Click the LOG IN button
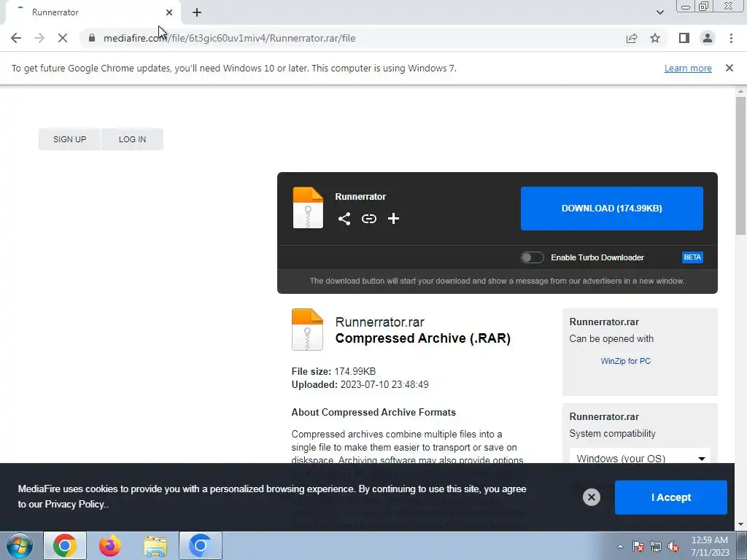This screenshot has width=747, height=560. [x=133, y=139]
